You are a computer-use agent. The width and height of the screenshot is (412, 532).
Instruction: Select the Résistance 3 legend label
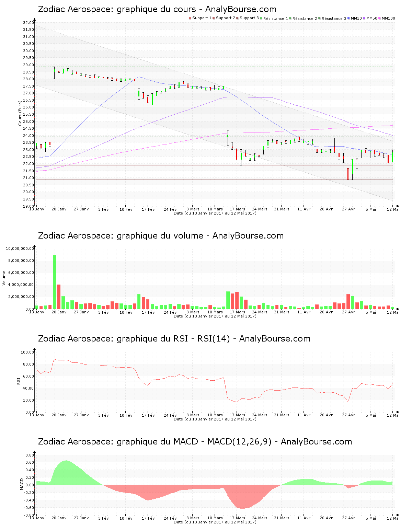(x=334, y=19)
